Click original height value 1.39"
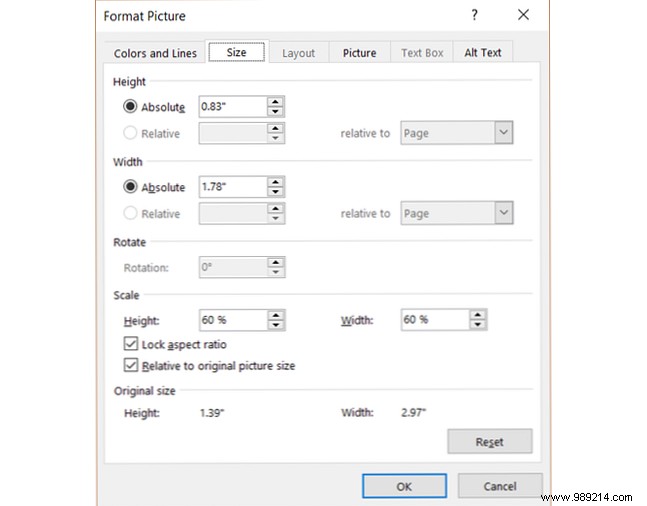 point(212,413)
